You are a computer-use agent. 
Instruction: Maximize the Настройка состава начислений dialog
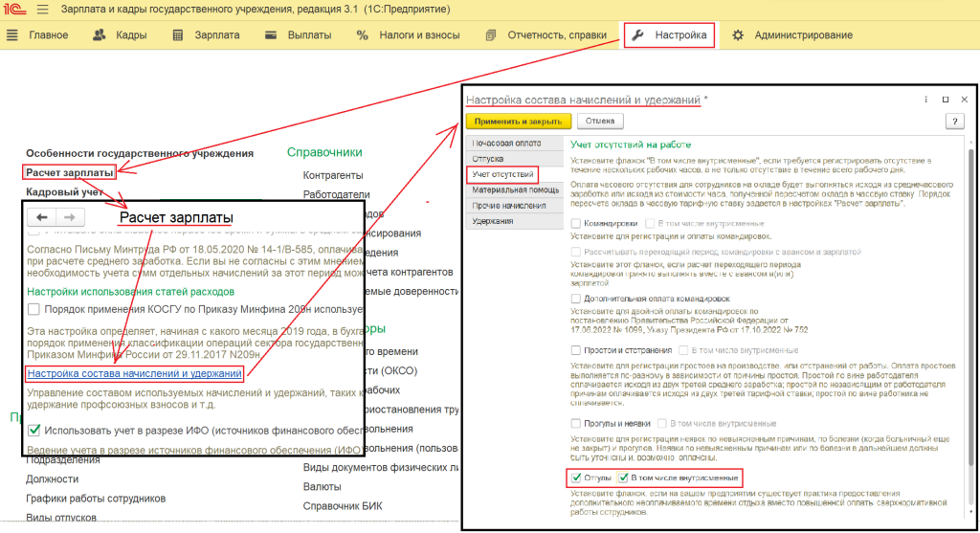pos(945,100)
